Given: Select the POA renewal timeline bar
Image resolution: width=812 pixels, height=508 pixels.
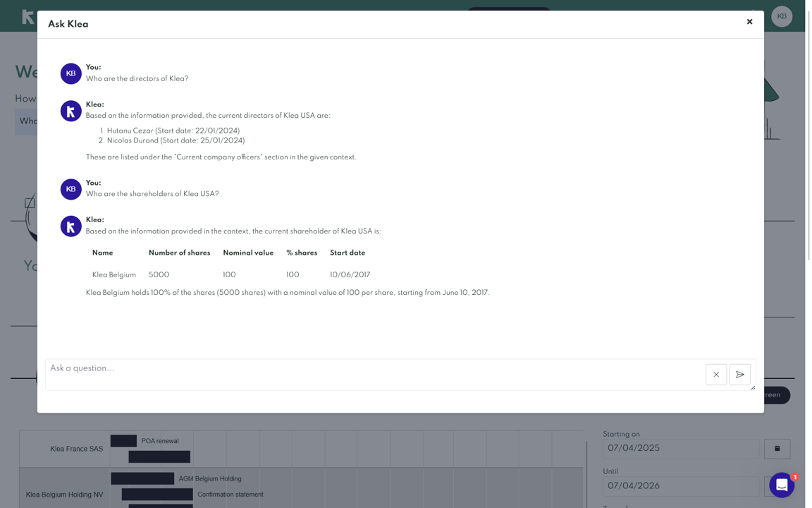Looking at the screenshot, I should click(124, 440).
